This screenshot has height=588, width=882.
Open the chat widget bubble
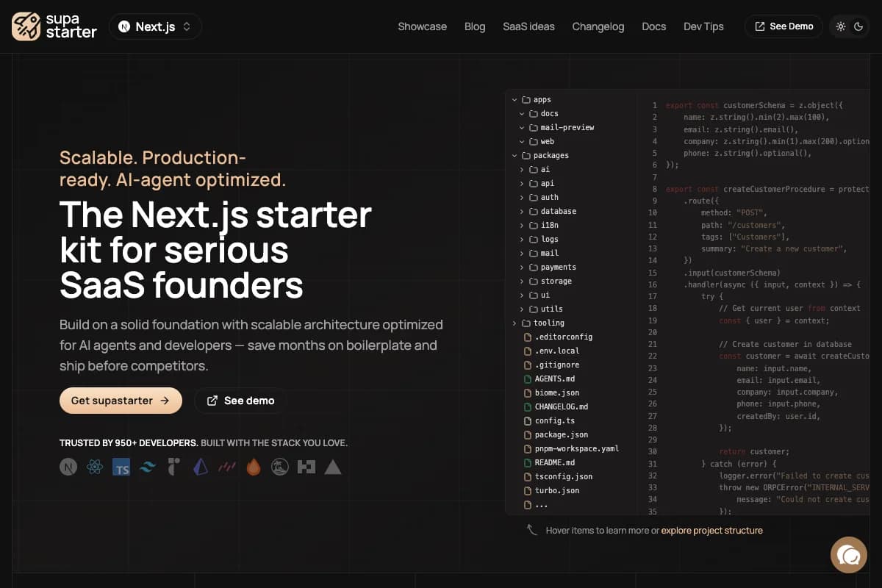[x=848, y=555]
